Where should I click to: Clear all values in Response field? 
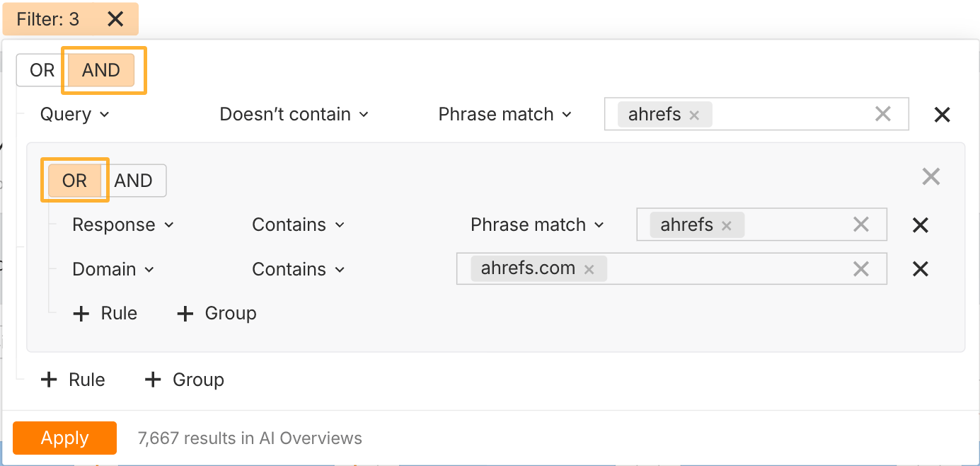click(x=860, y=225)
